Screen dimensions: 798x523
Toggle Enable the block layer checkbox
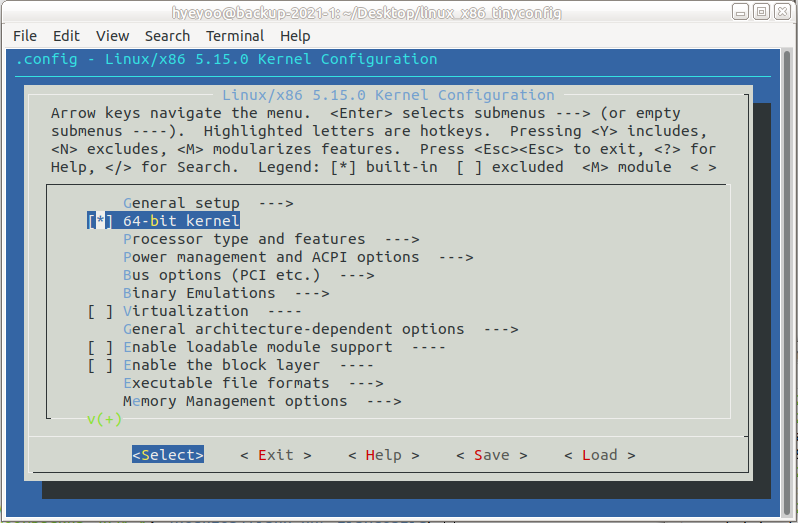point(100,365)
